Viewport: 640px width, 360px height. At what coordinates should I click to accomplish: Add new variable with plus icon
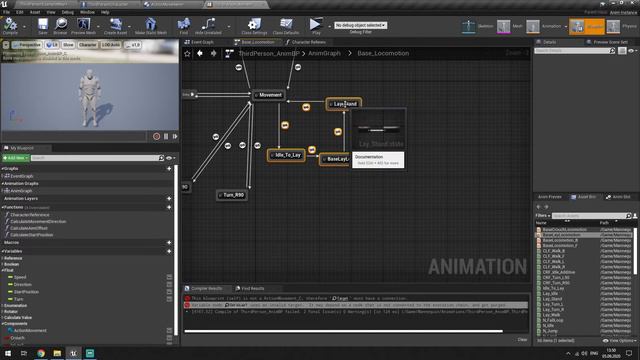[x=169, y=251]
